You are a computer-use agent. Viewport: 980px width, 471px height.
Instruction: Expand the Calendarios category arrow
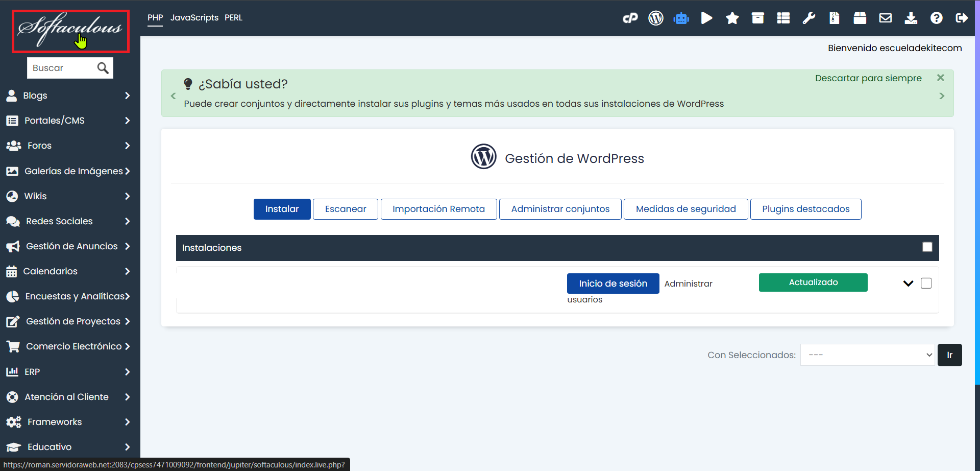pyautogui.click(x=127, y=271)
